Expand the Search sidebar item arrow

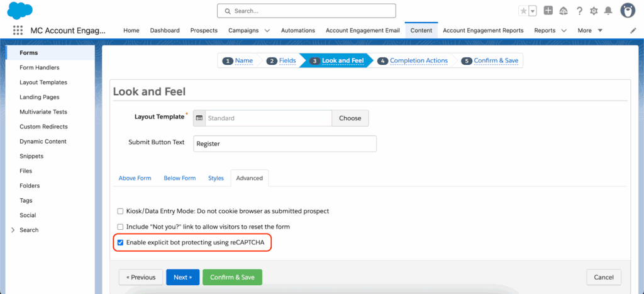(x=13, y=230)
